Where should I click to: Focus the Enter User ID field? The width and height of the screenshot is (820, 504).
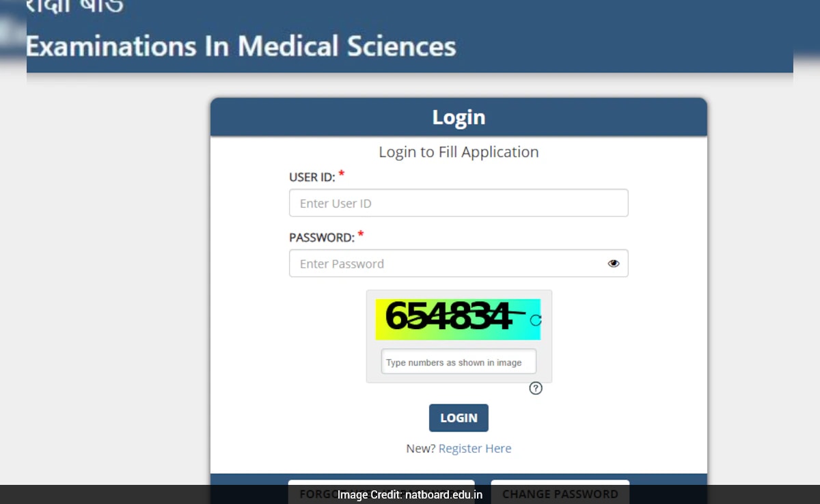click(x=459, y=203)
